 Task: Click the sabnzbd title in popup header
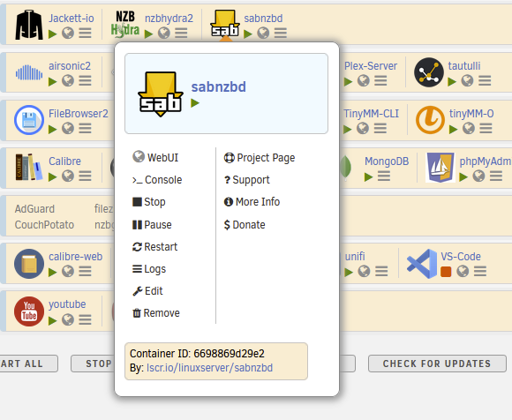[x=218, y=86]
